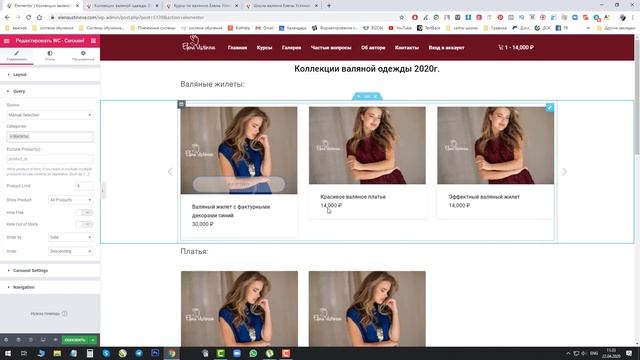Image resolution: width=640 pixels, height=360 pixels.
Task: Switch to the Advanced tab with gear icon
Action: click(83, 56)
